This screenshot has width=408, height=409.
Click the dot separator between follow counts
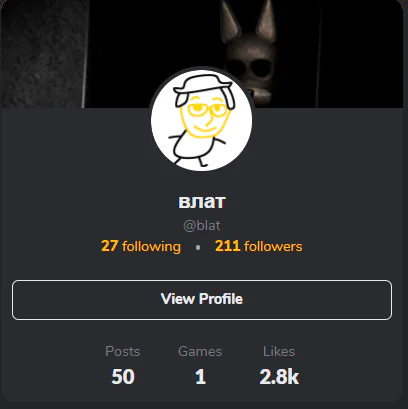[x=198, y=247]
